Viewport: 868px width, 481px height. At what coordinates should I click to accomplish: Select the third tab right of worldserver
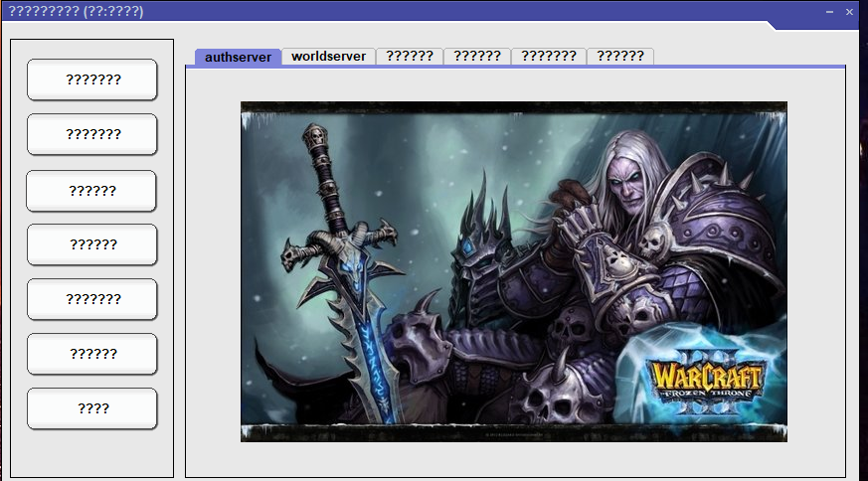tap(548, 57)
